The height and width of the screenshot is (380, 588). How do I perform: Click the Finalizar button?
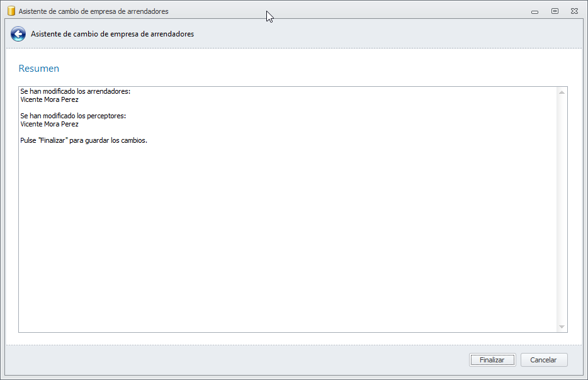(x=492, y=360)
